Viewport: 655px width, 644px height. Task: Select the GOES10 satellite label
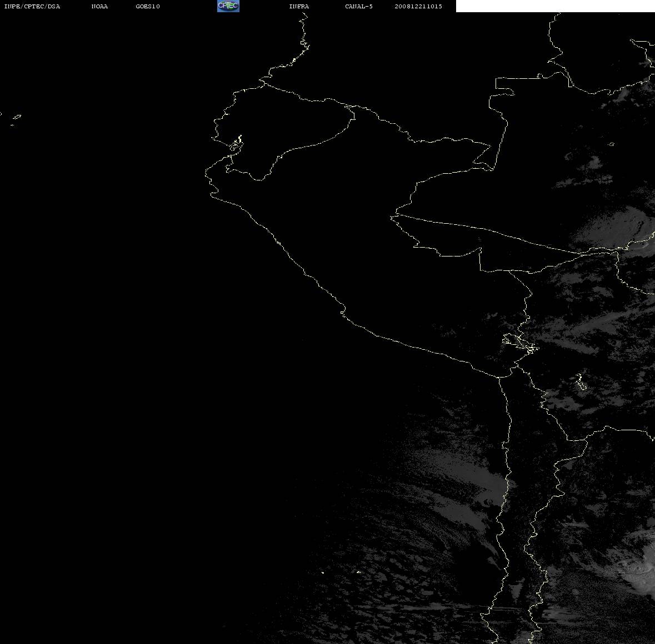[x=148, y=6]
